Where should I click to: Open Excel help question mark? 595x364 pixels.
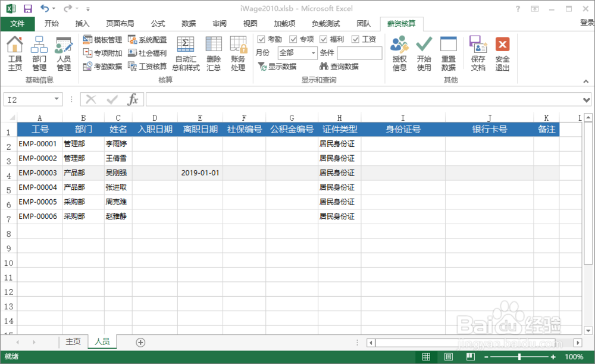tap(518, 9)
